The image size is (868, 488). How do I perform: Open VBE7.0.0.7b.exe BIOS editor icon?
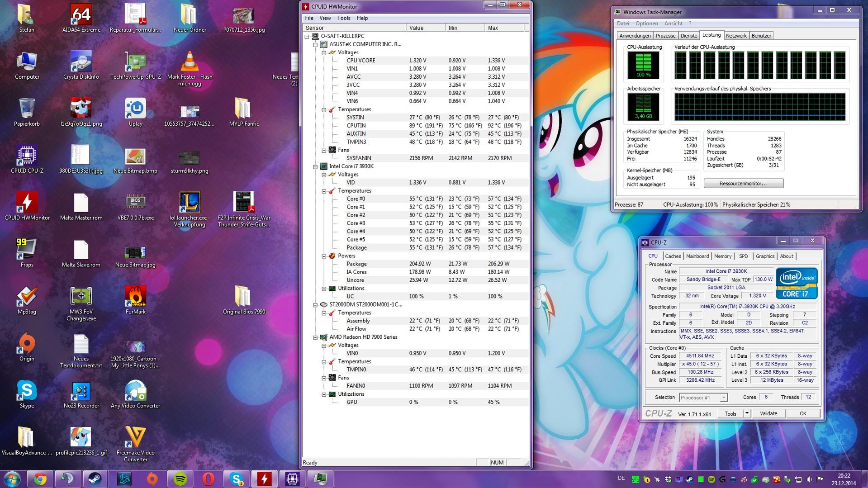[x=136, y=206]
